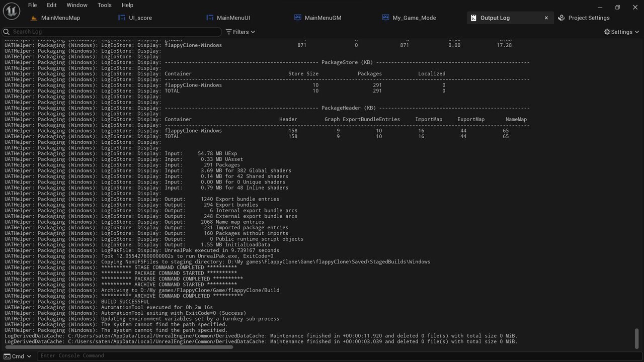The width and height of the screenshot is (644, 362).
Task: Click the 'PACKAGE COMMAND COMPLETED' log line
Action: coord(124,279)
